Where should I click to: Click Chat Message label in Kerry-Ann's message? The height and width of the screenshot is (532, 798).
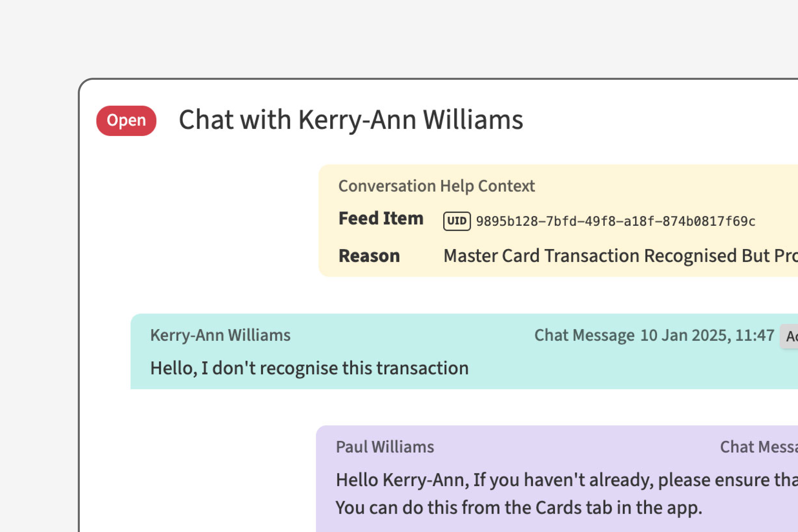pyautogui.click(x=584, y=335)
